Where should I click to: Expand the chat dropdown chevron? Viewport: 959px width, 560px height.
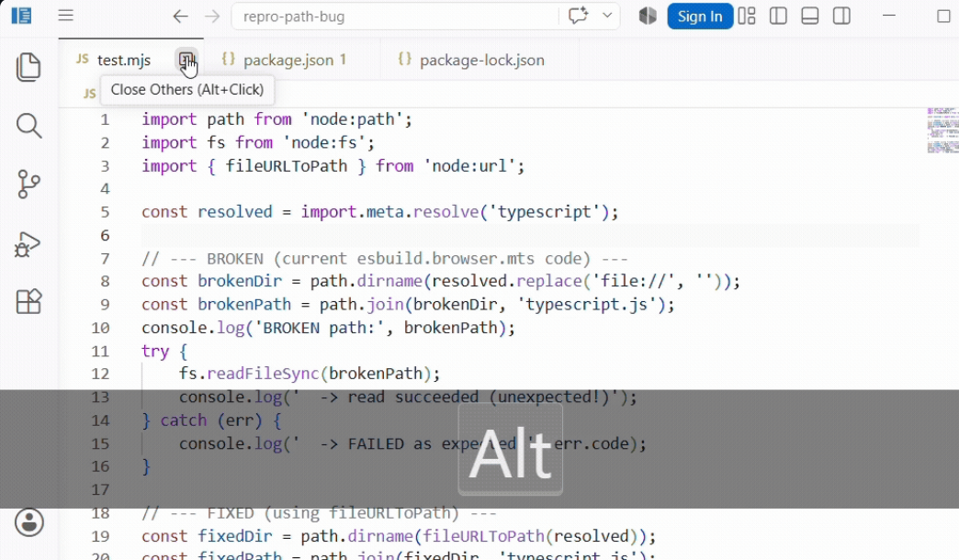[607, 16]
